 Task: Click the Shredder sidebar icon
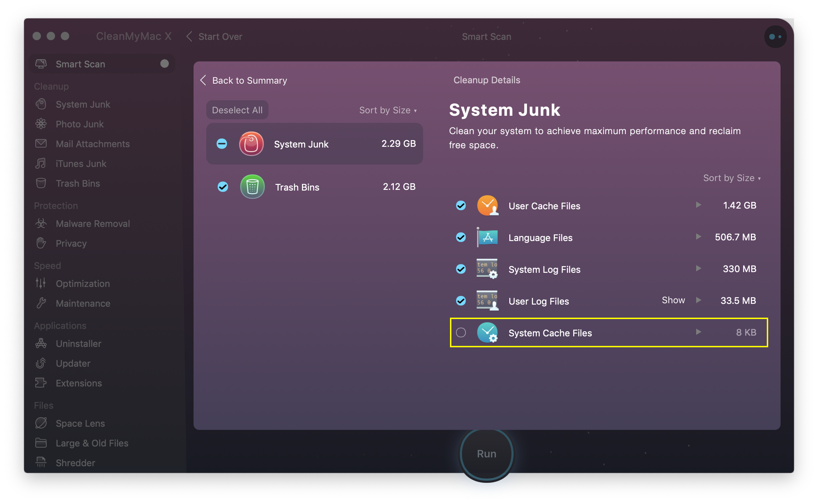point(41,462)
